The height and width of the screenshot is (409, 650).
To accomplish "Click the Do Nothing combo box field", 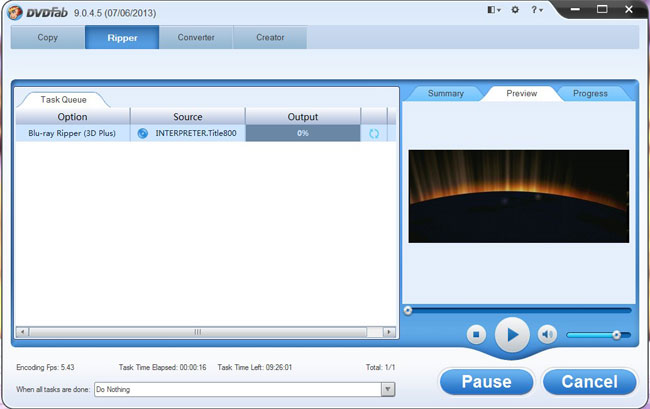I will [x=245, y=389].
